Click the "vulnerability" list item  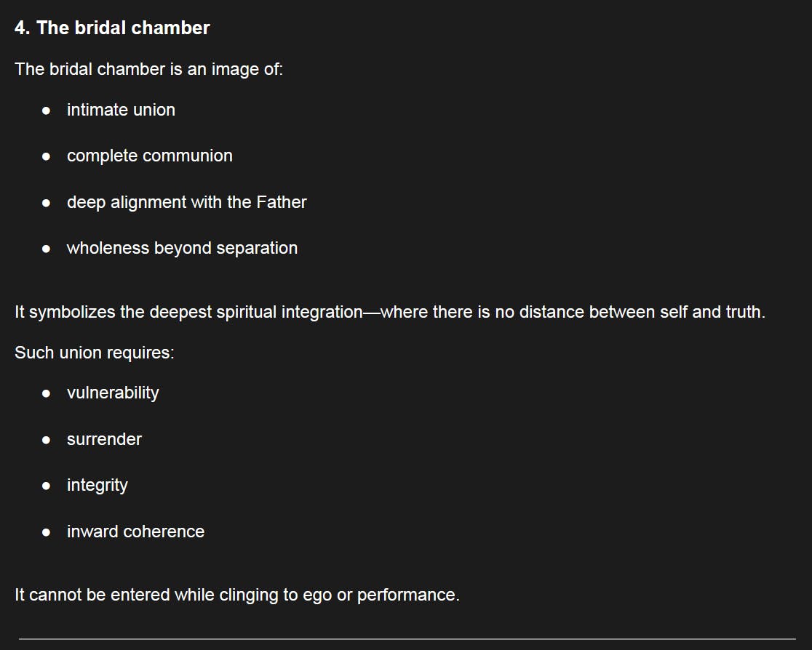tap(113, 393)
